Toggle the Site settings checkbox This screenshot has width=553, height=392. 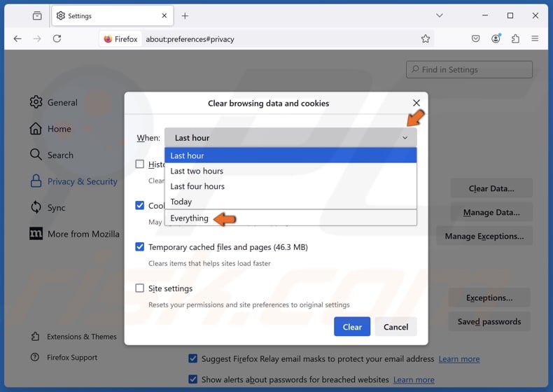coord(140,288)
